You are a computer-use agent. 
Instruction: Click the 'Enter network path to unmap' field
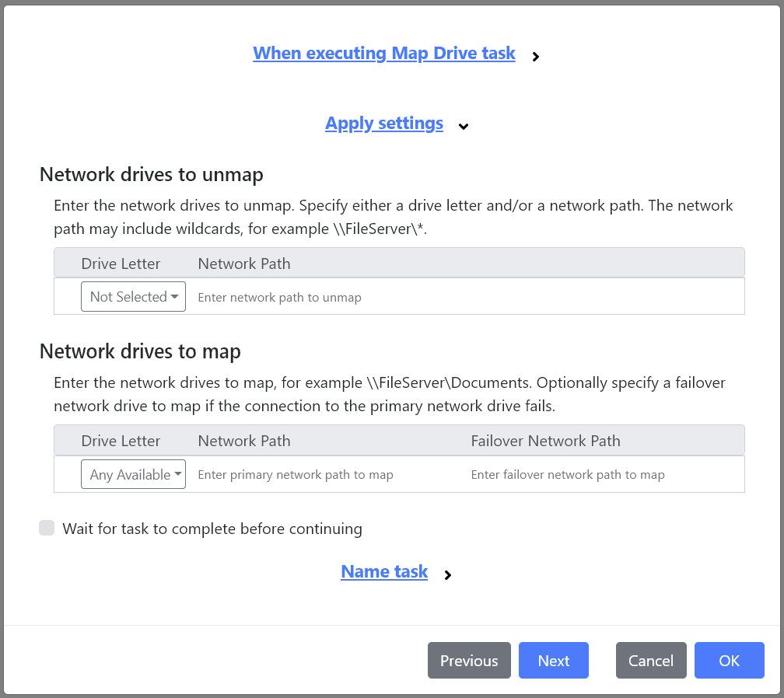click(311, 297)
